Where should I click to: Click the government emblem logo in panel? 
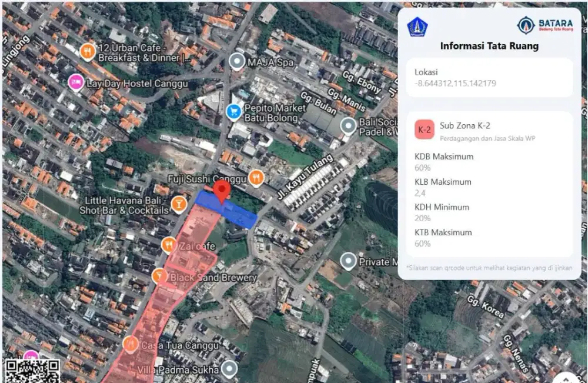coord(417,26)
